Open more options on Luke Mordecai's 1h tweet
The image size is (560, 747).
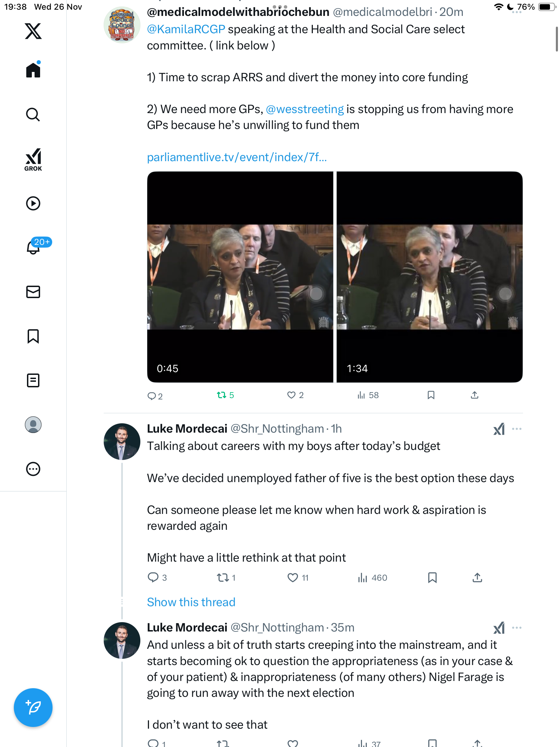coord(517,429)
